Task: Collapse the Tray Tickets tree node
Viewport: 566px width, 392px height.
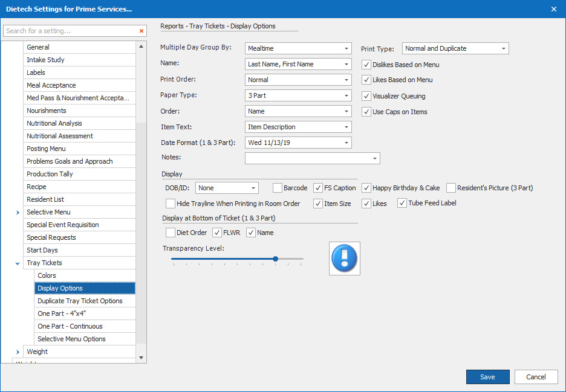Action: coord(18,263)
